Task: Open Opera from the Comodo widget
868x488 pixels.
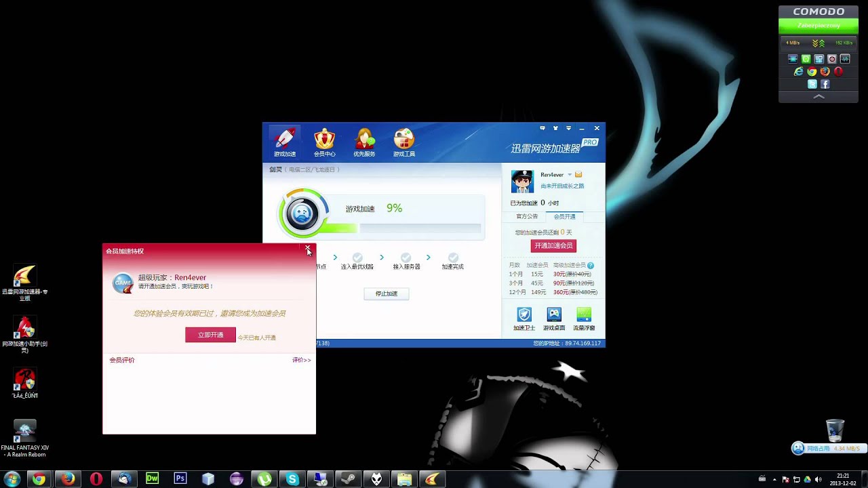Action: click(x=838, y=71)
